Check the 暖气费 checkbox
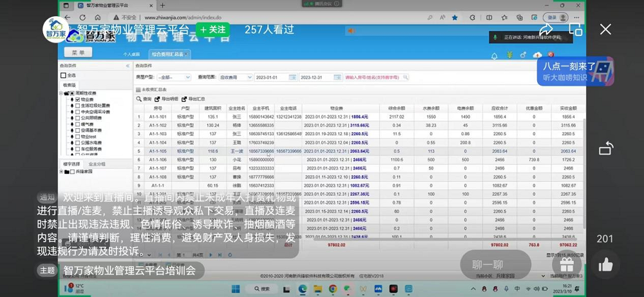The height and width of the screenshot is (297, 644). coord(77,124)
